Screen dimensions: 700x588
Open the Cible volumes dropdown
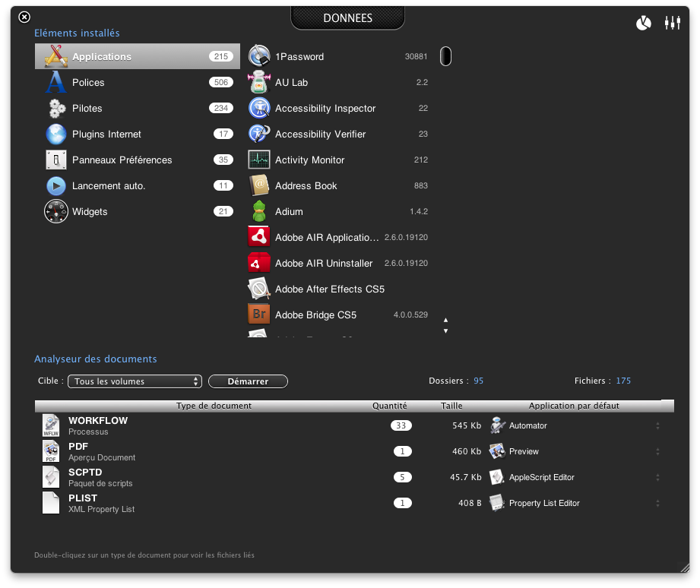point(135,381)
